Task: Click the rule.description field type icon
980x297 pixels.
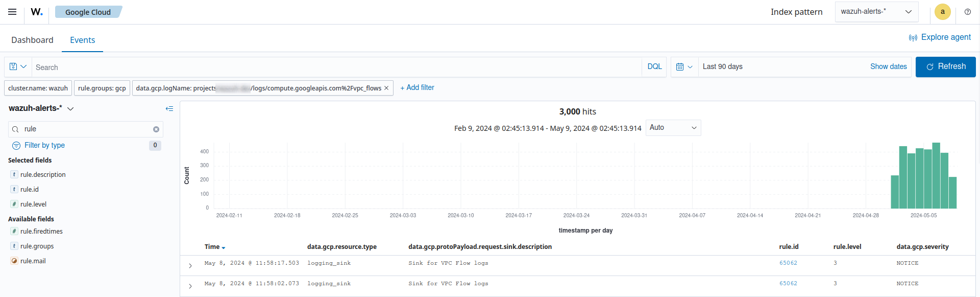Action: coord(14,175)
